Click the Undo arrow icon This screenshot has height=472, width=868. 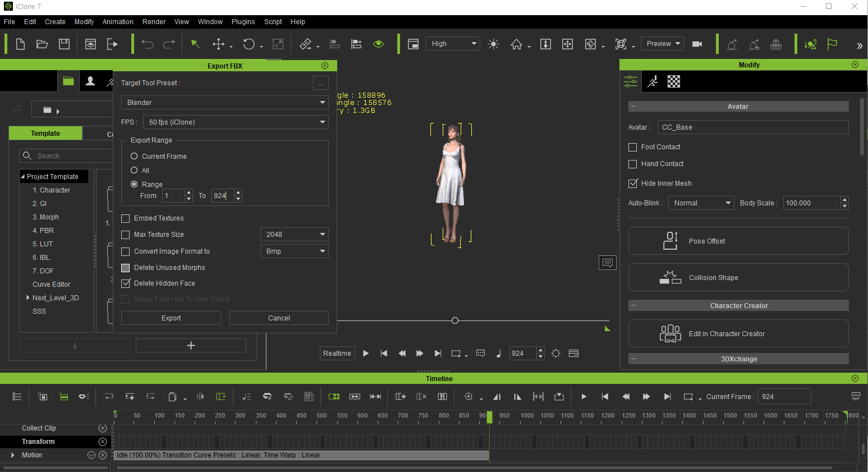tap(148, 44)
